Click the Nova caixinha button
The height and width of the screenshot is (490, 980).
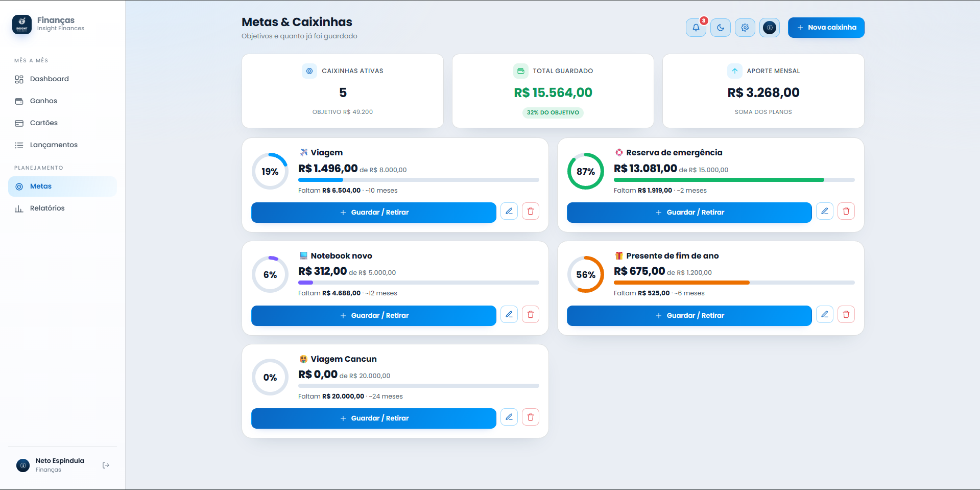click(826, 28)
